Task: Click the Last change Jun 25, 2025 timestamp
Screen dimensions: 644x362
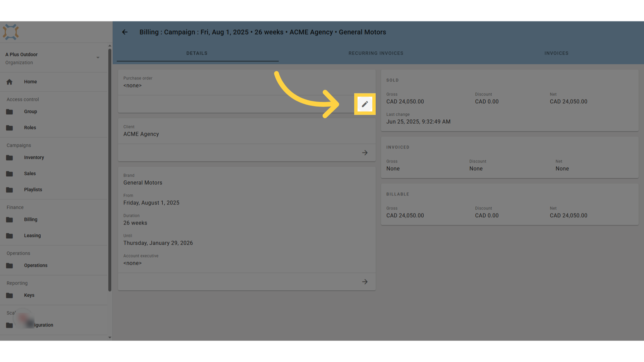Action: 418,122
